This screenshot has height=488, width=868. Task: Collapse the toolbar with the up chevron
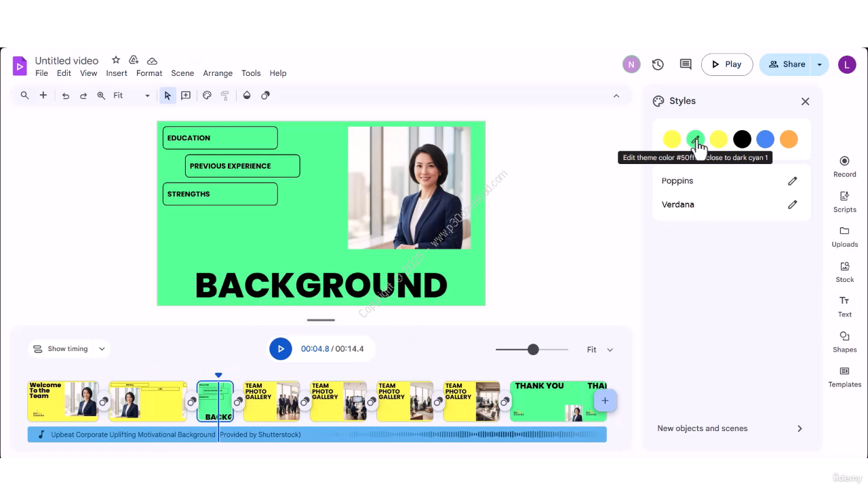point(616,96)
